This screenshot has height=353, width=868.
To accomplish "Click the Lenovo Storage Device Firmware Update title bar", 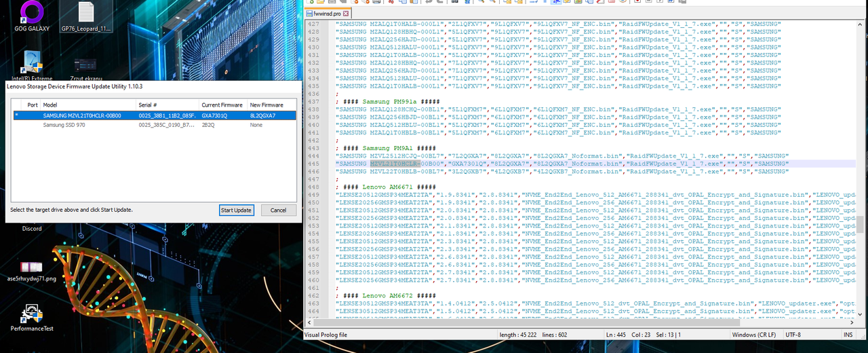I will [x=152, y=86].
